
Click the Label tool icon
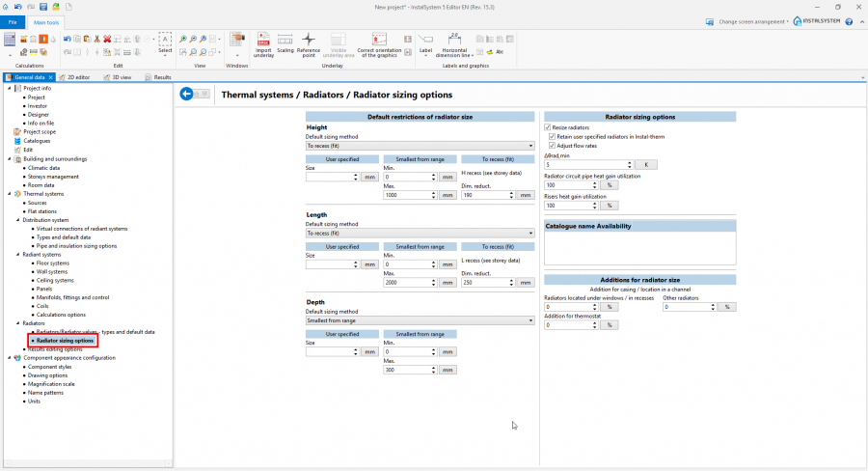[x=425, y=41]
